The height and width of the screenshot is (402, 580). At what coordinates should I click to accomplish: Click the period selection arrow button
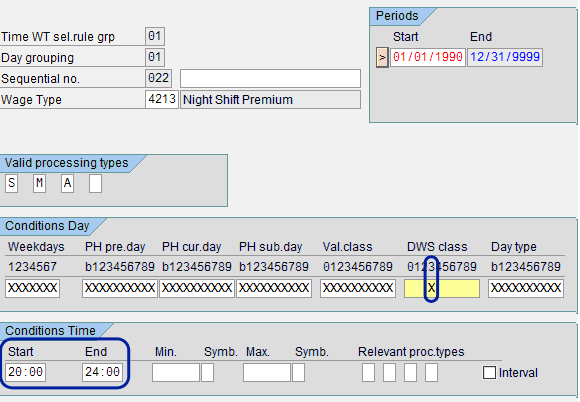point(382,57)
